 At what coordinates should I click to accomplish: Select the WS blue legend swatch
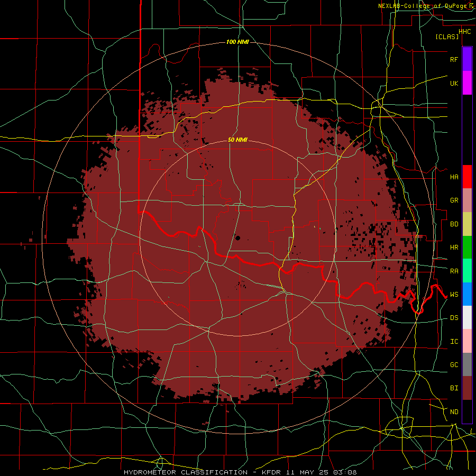(467, 294)
